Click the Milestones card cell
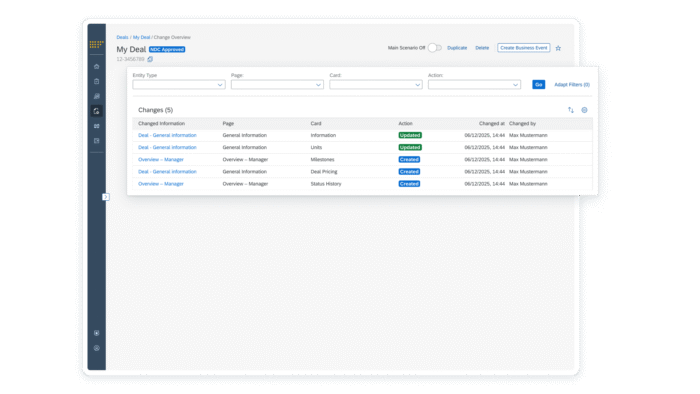This screenshot has width=700, height=394. pos(322,159)
